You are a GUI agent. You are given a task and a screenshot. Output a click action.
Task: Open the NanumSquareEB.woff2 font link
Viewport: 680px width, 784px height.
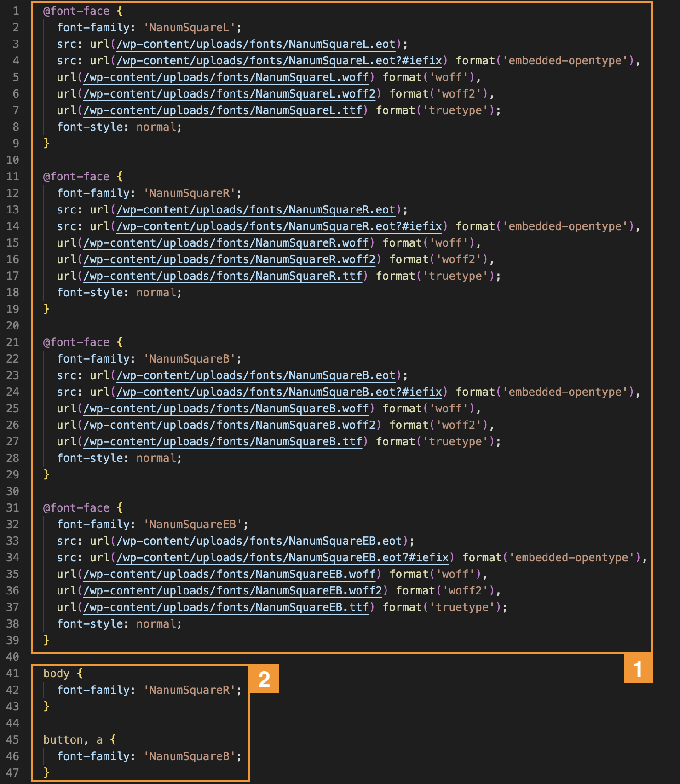(232, 591)
